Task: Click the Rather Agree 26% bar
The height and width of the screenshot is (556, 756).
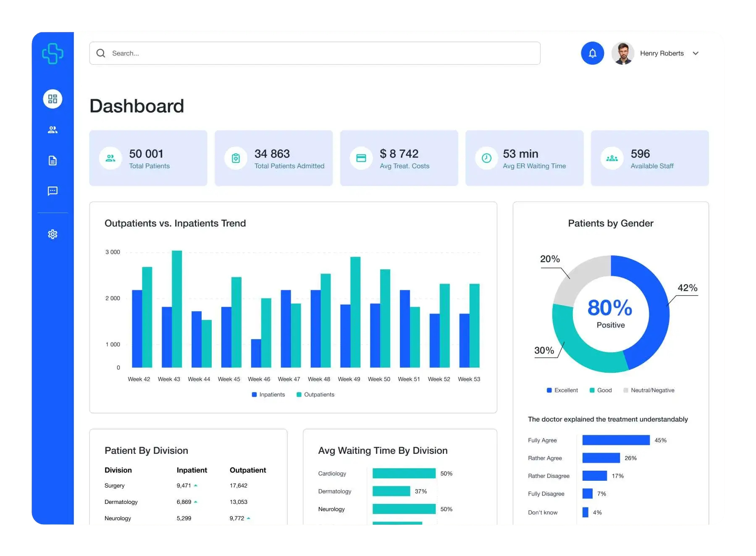Action: point(601,458)
